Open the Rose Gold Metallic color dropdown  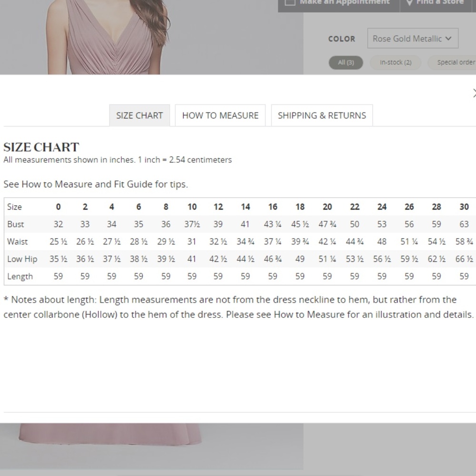(413, 38)
